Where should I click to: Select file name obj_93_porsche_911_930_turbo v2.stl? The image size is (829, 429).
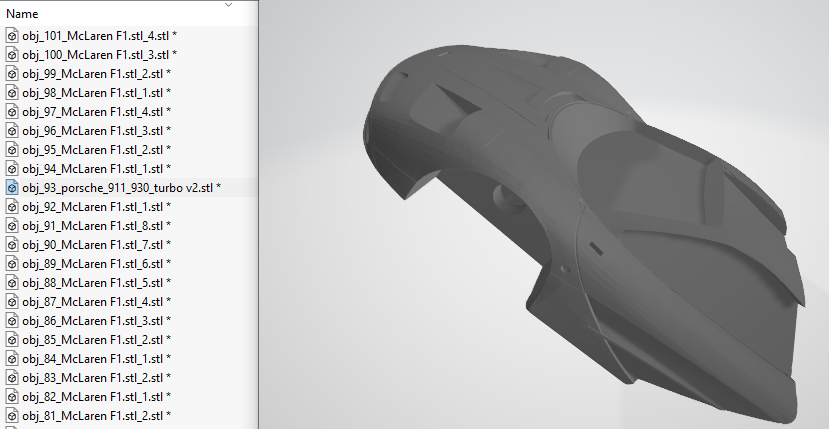(122, 188)
